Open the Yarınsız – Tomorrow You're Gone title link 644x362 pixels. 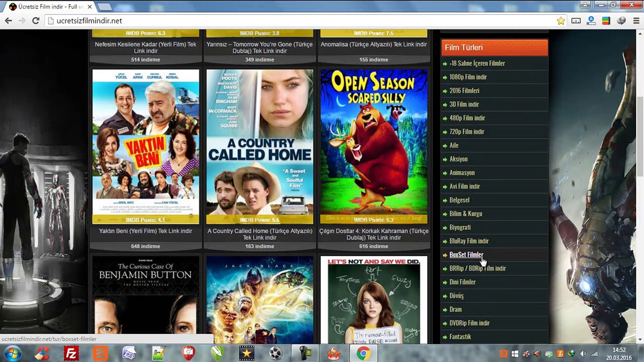point(260,48)
